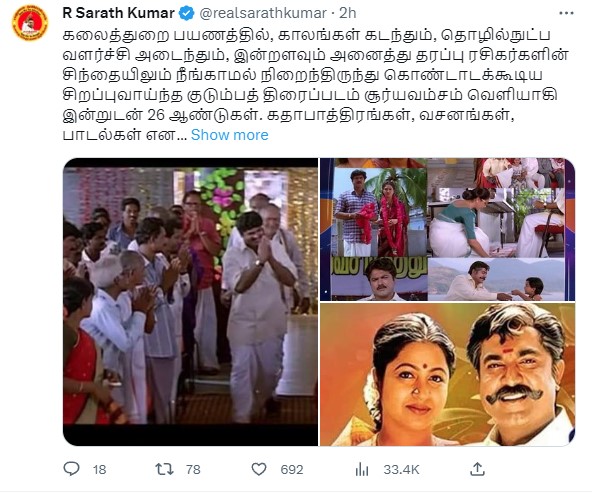
Task: Expand tweet text with Show more
Action: tap(230, 135)
